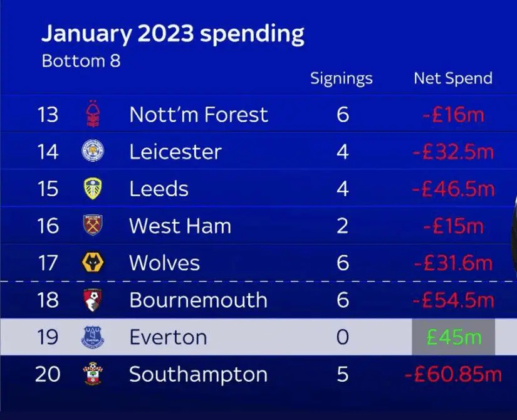The image size is (517, 420).
Task: Click the Signings column header
Action: [x=342, y=78]
